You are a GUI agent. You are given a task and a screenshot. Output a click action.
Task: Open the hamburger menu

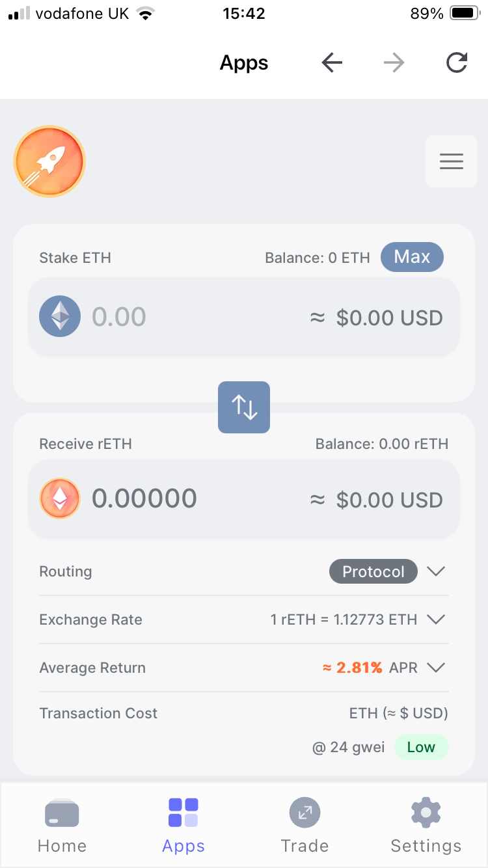[451, 161]
